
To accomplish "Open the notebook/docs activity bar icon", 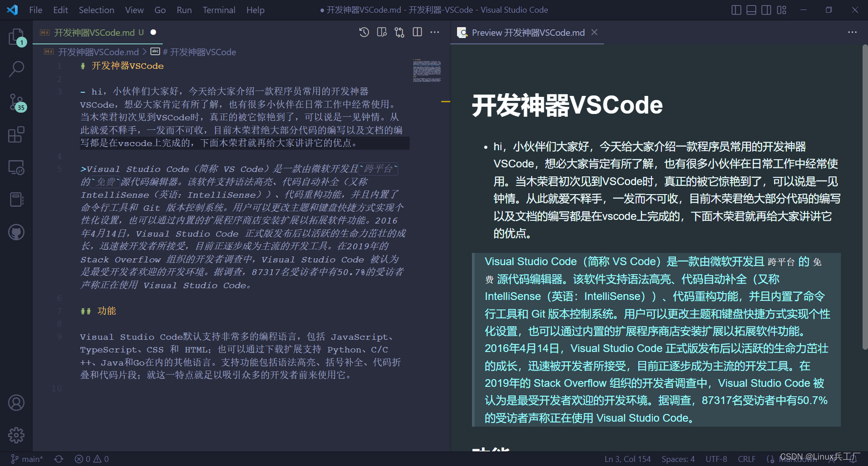I will tap(16, 200).
